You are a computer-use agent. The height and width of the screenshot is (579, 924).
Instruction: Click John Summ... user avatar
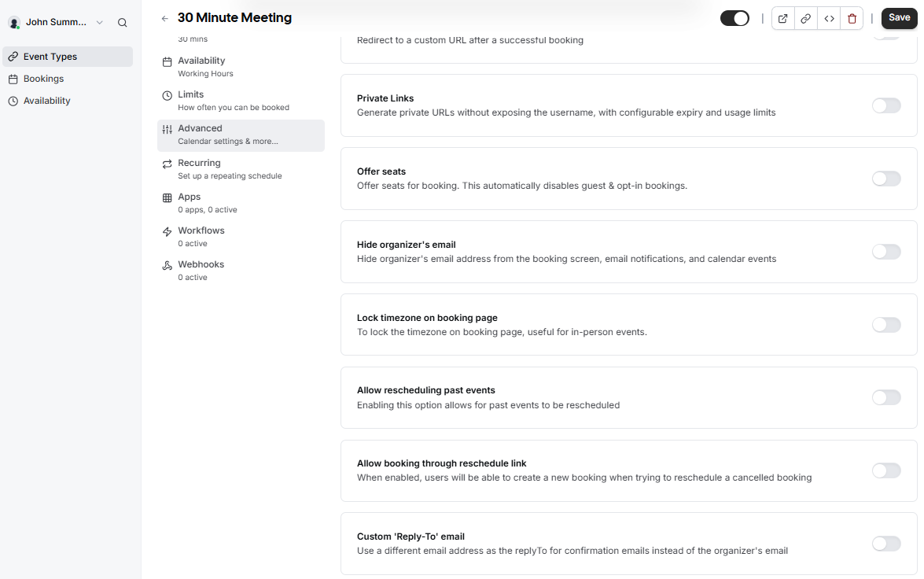pos(14,22)
